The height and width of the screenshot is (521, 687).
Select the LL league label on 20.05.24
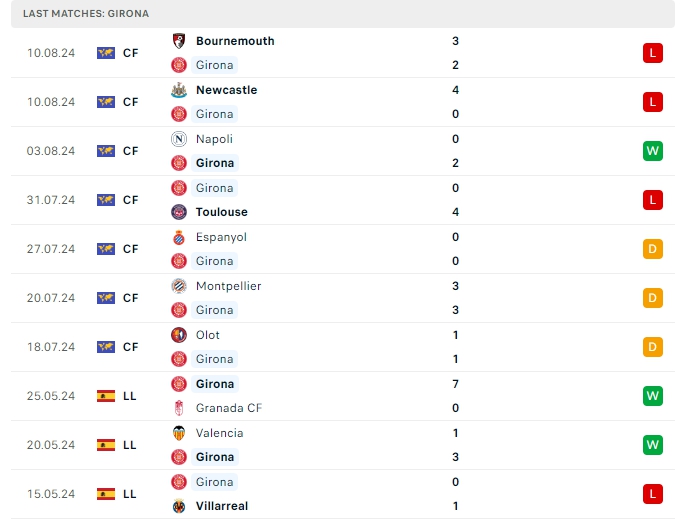130,445
